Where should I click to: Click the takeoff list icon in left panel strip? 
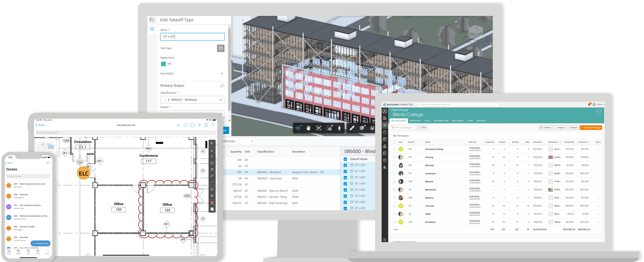152,29
